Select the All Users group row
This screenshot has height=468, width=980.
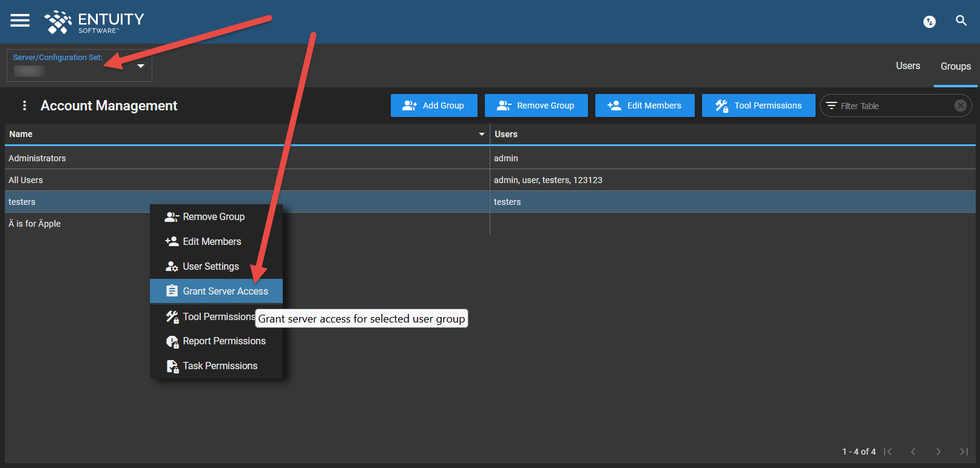(490, 180)
